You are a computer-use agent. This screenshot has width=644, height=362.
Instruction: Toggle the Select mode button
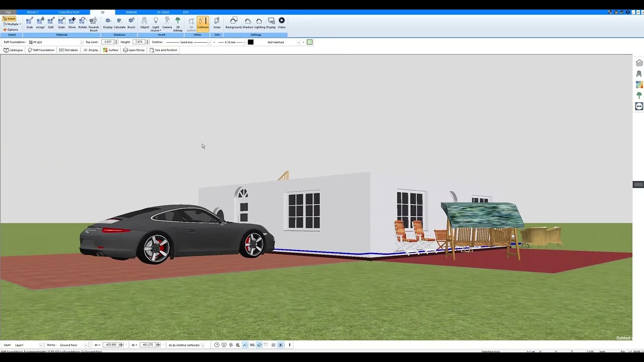point(9,19)
